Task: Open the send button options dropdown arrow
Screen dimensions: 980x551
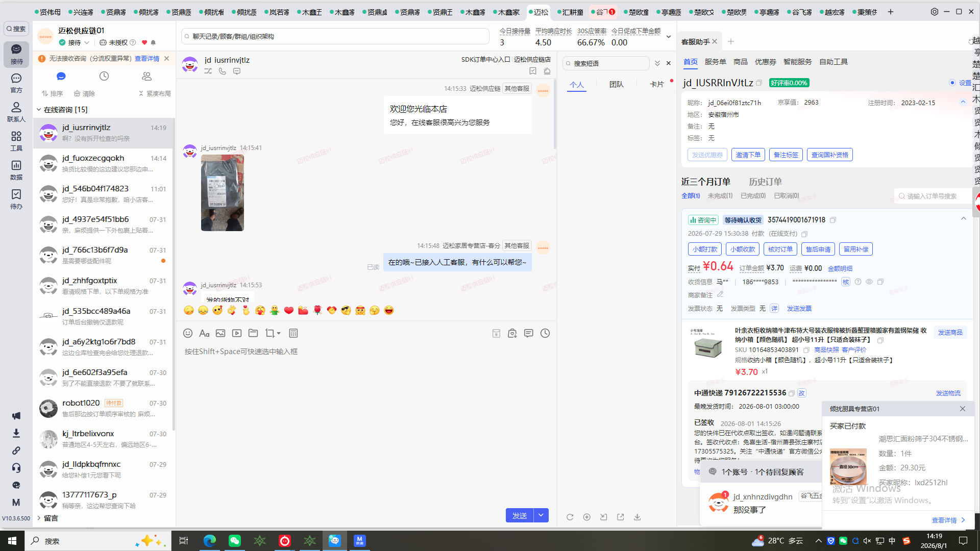Action: [541, 515]
